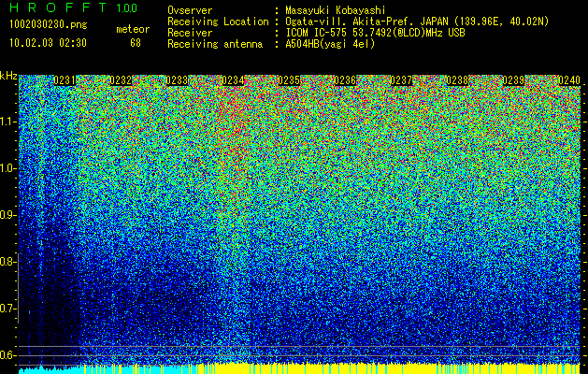Click the HROFFT program title

[x=57, y=7]
